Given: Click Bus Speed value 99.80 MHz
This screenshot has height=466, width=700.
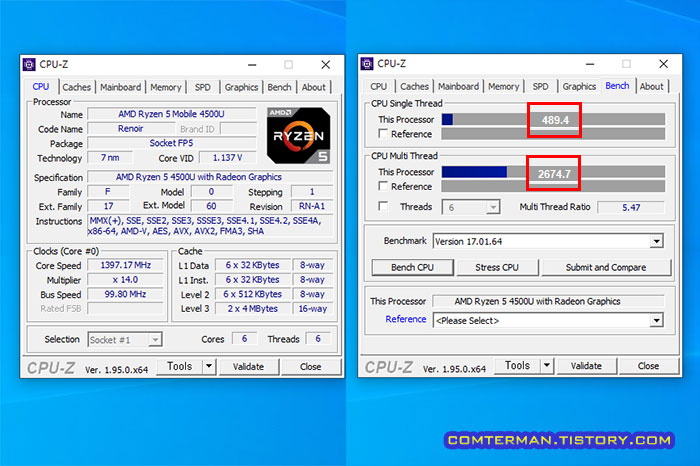Looking at the screenshot, I should pyautogui.click(x=125, y=294).
